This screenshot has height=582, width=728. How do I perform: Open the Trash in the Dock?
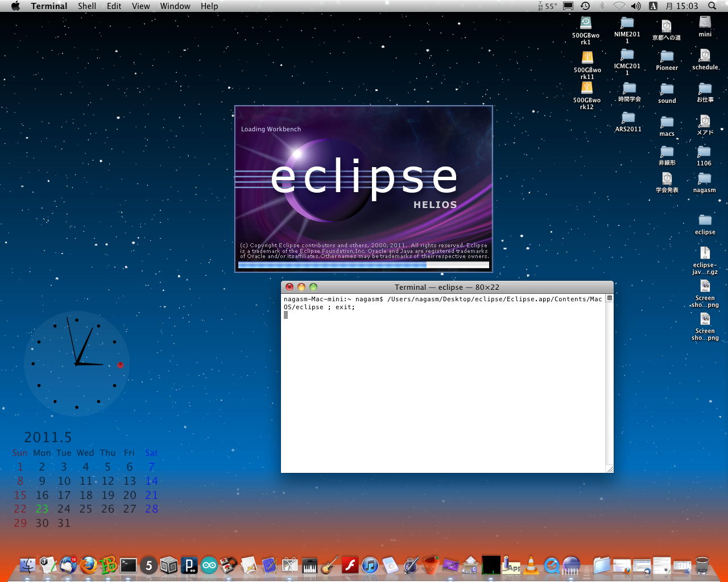click(x=702, y=565)
